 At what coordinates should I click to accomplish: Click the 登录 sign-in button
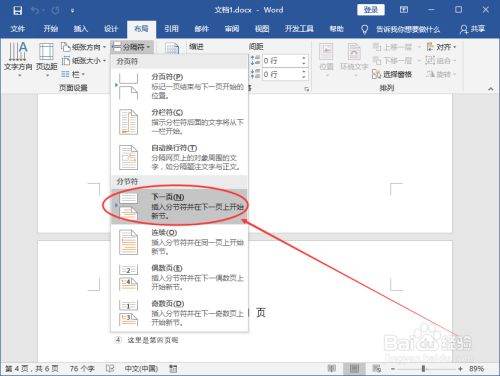371,10
